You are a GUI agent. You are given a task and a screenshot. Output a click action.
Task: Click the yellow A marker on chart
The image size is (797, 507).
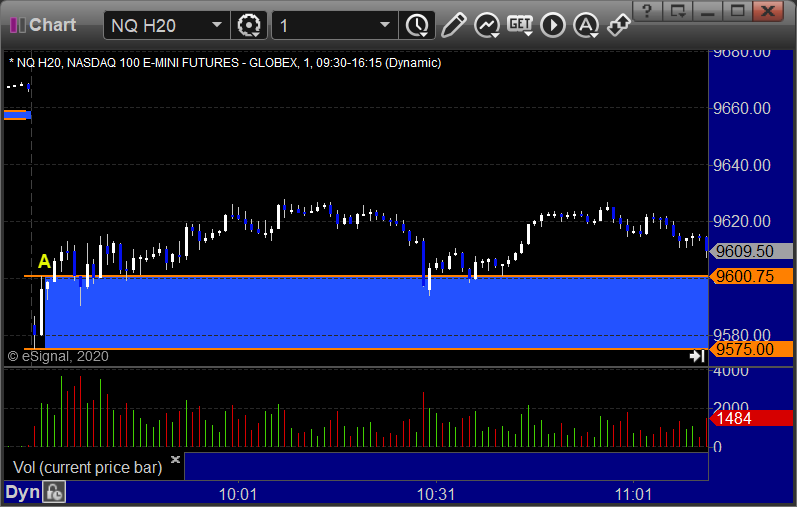pyautogui.click(x=44, y=261)
